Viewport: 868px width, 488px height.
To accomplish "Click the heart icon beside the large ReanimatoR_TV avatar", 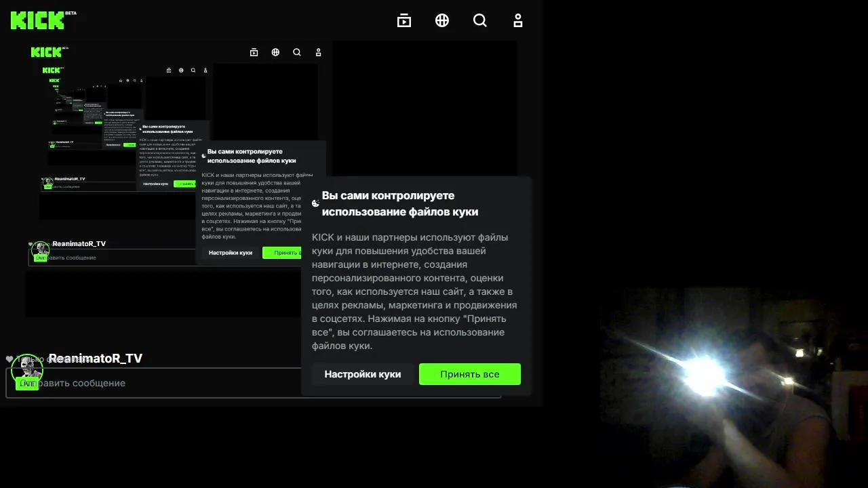I will coord(9,359).
